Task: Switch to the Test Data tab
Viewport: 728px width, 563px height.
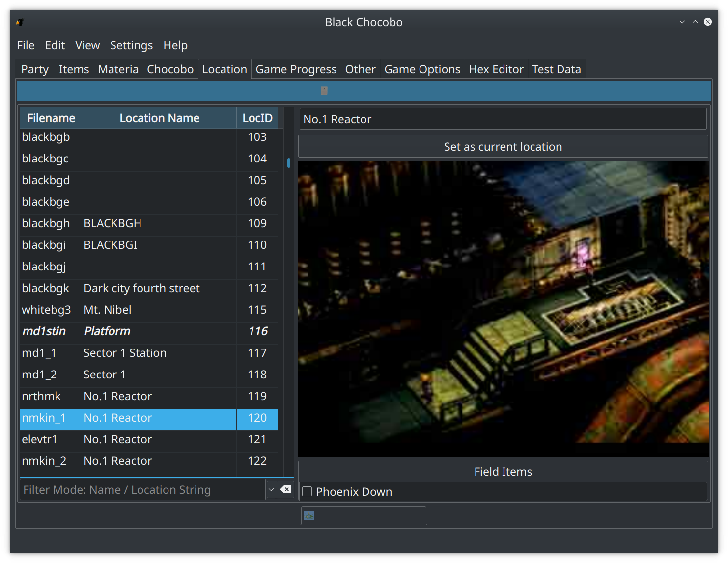Action: 557,69
